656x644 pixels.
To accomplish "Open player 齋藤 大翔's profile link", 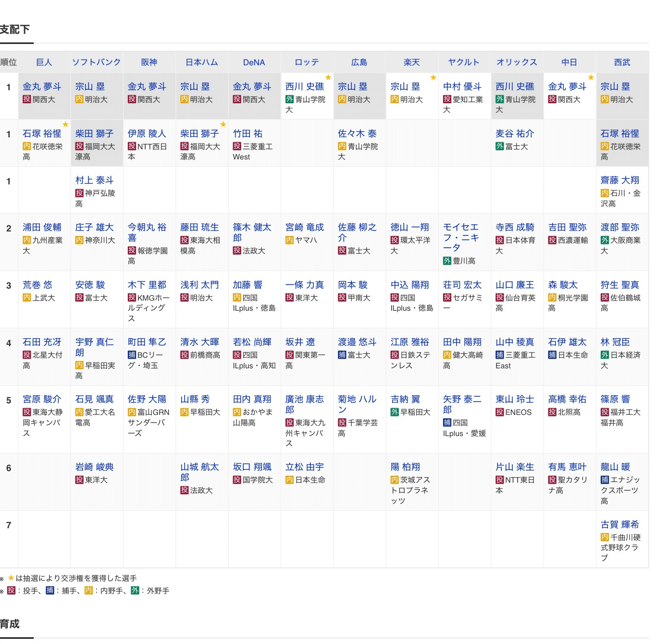I will point(620,180).
